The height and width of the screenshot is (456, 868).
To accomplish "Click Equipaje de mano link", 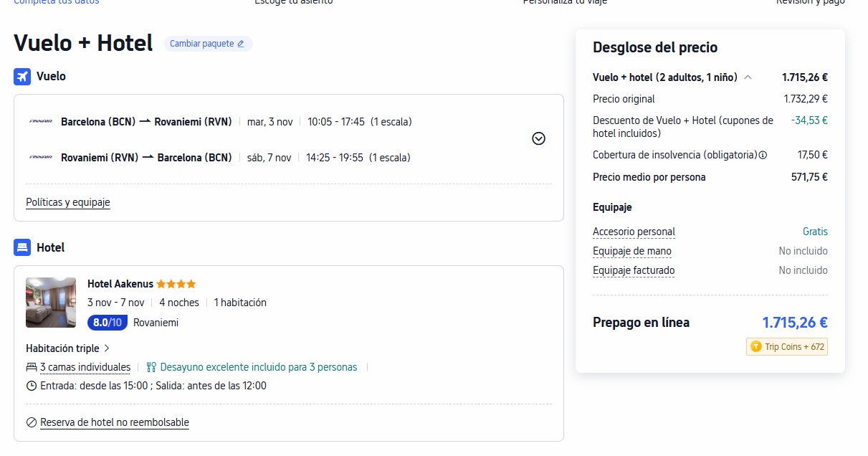I will click(632, 251).
